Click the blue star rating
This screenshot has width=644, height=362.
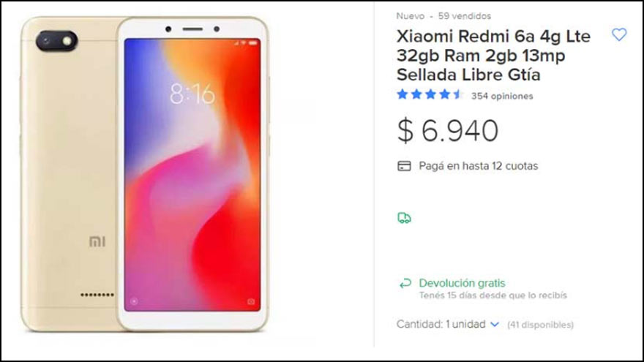click(x=430, y=95)
